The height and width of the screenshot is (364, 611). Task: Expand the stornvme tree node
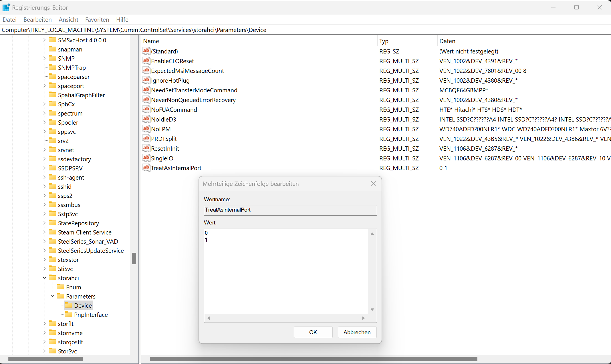tap(45, 333)
